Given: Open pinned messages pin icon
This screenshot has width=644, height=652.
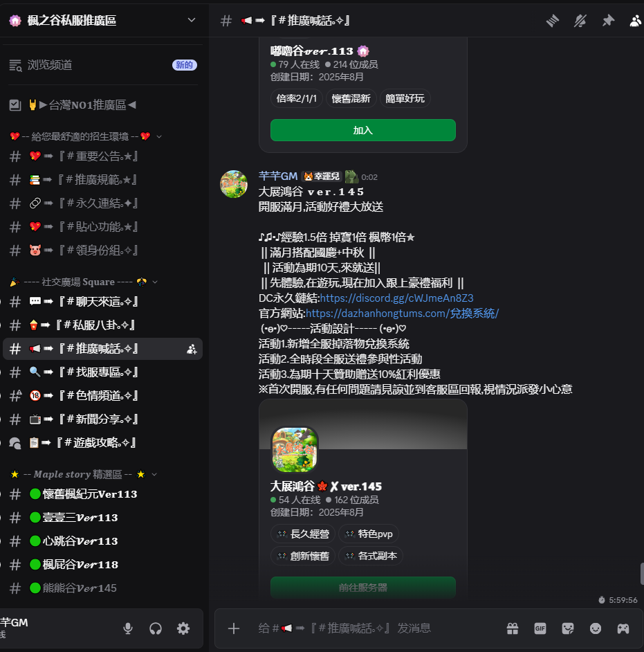Looking at the screenshot, I should [608, 20].
